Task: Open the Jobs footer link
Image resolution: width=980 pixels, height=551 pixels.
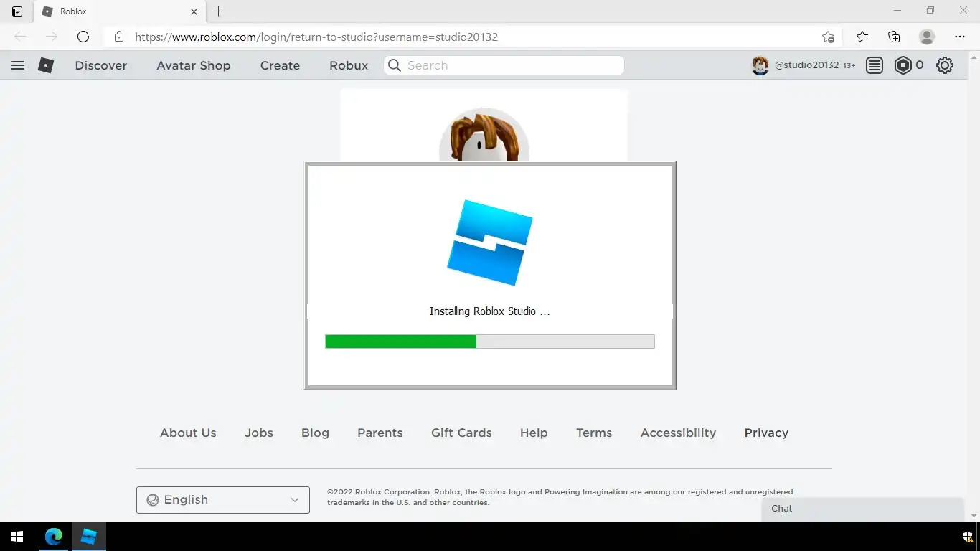Action: [259, 433]
